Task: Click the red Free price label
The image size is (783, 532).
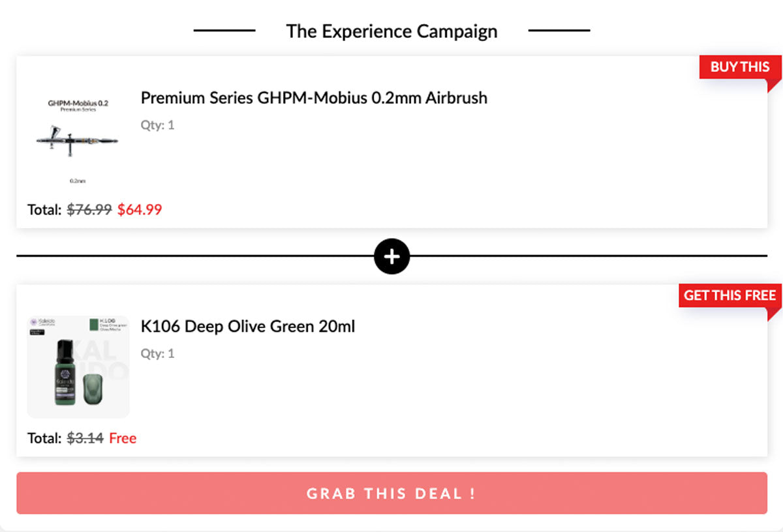Action: click(123, 438)
